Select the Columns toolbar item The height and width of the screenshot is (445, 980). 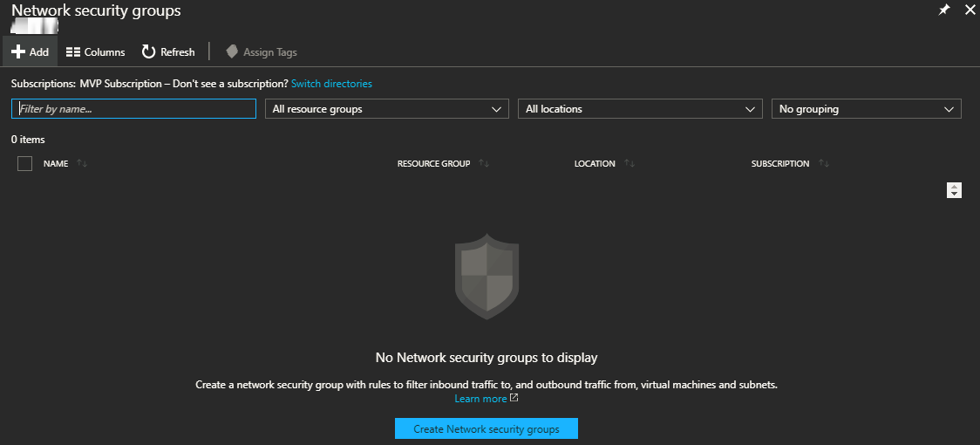(96, 52)
